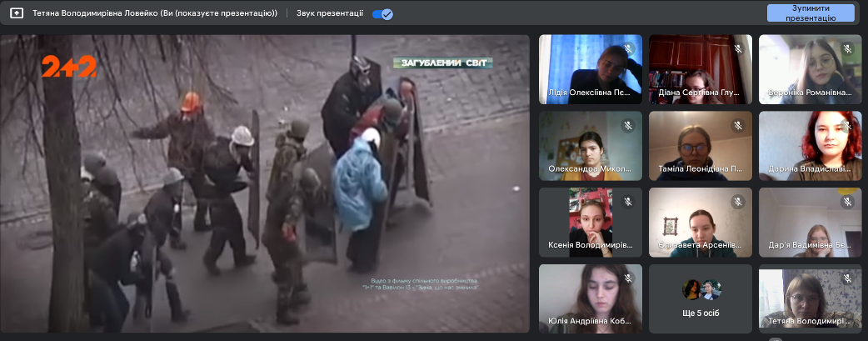Select Ксенія Володимирів...'s video tile
868x341 pixels.
(x=591, y=223)
